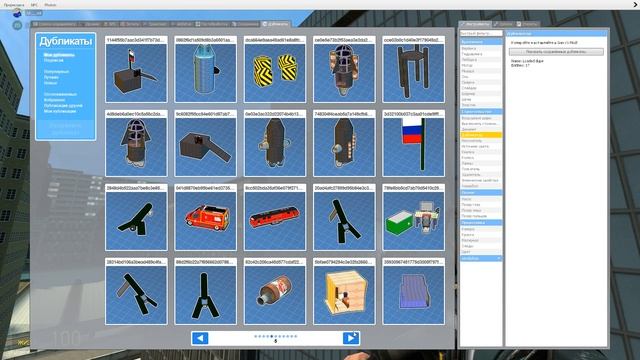Open the Постобработка tab
Viewport: 640px width, 360px height.
(212, 24)
